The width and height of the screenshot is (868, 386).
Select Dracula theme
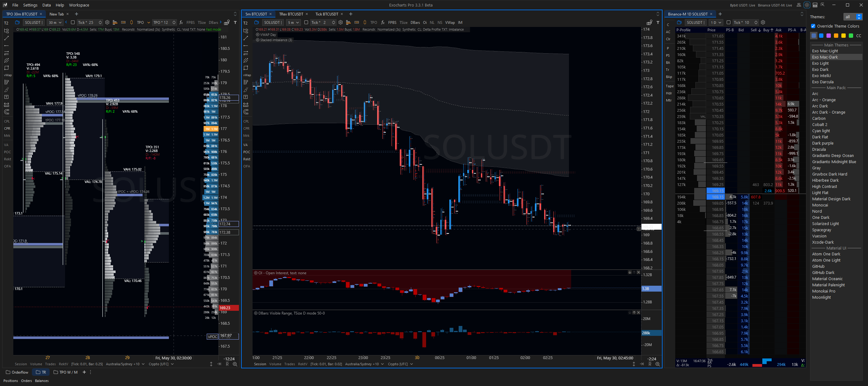(819, 150)
